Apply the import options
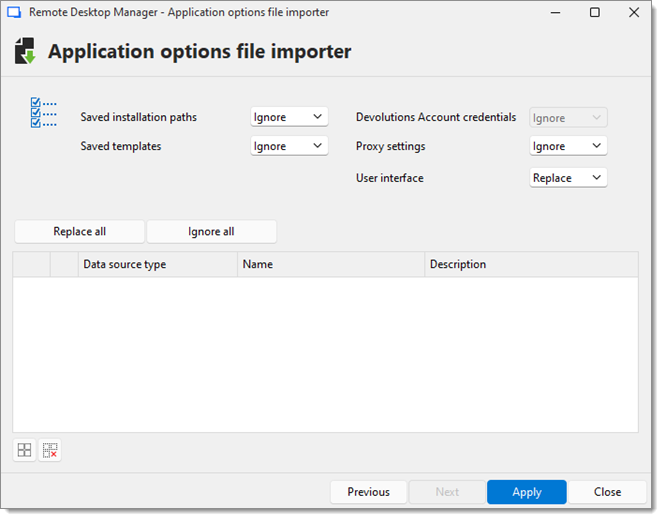 tap(526, 492)
